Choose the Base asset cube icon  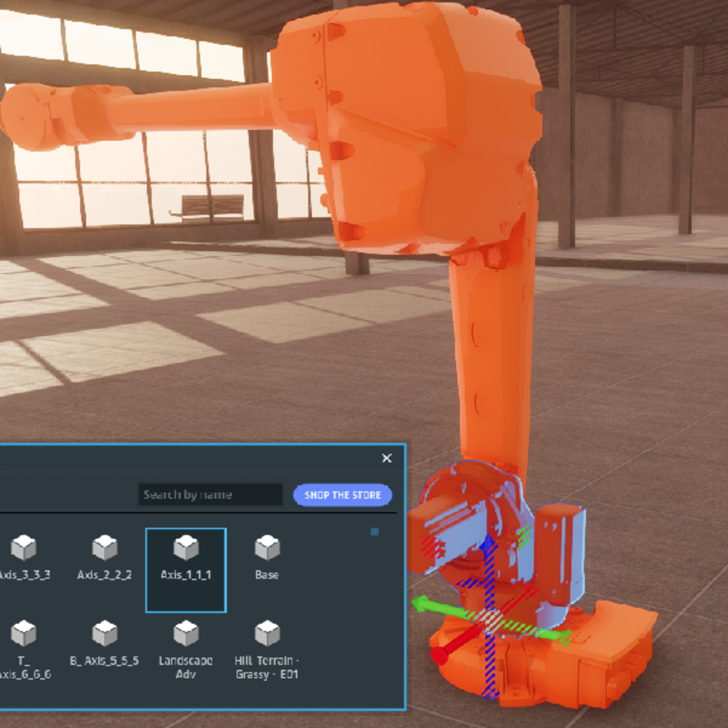click(267, 548)
